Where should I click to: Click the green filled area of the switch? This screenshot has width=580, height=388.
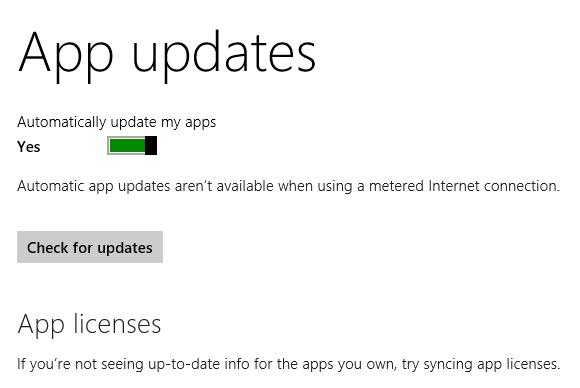point(127,145)
